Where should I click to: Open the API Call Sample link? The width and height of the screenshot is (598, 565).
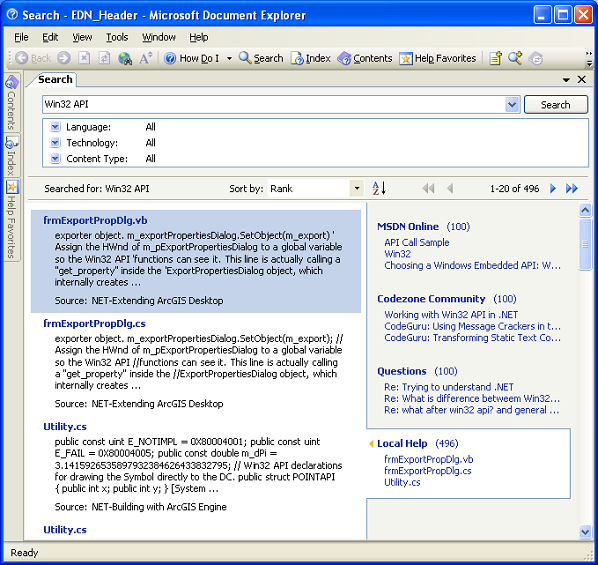coord(416,242)
